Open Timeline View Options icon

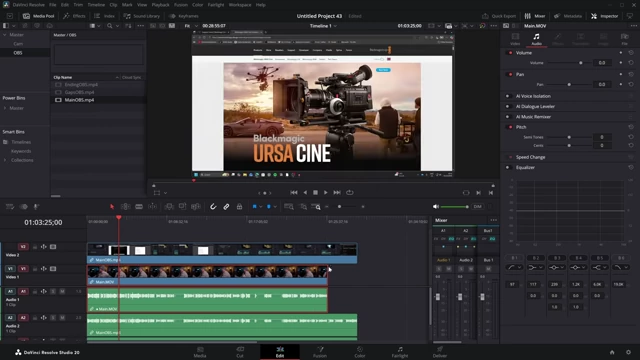[x=10, y=207]
